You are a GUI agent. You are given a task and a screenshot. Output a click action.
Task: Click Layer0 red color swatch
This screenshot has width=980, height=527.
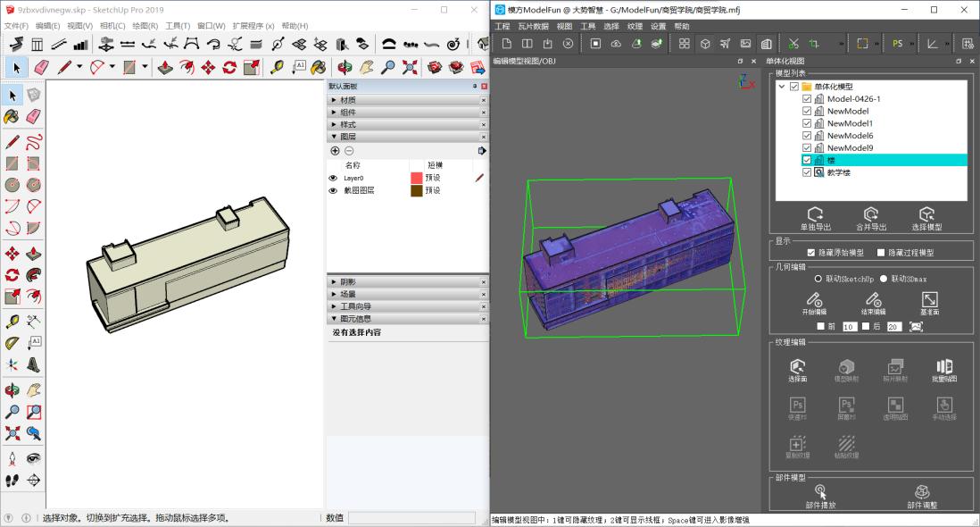[416, 178]
